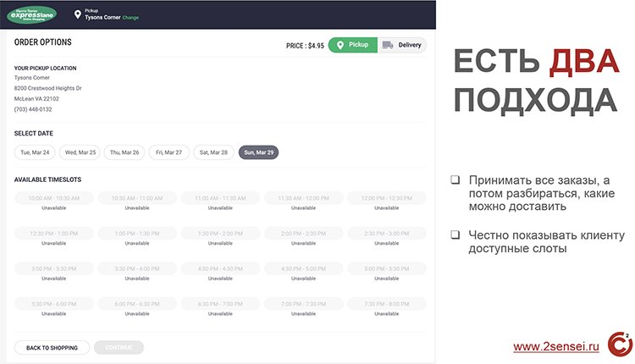Pick the 1:30 PM - 2:00 PM timeslot
Screen dimensions: 635x364
click(220, 234)
